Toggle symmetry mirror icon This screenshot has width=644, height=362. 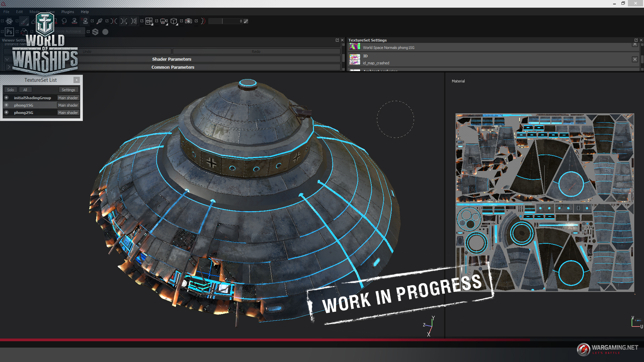click(114, 21)
